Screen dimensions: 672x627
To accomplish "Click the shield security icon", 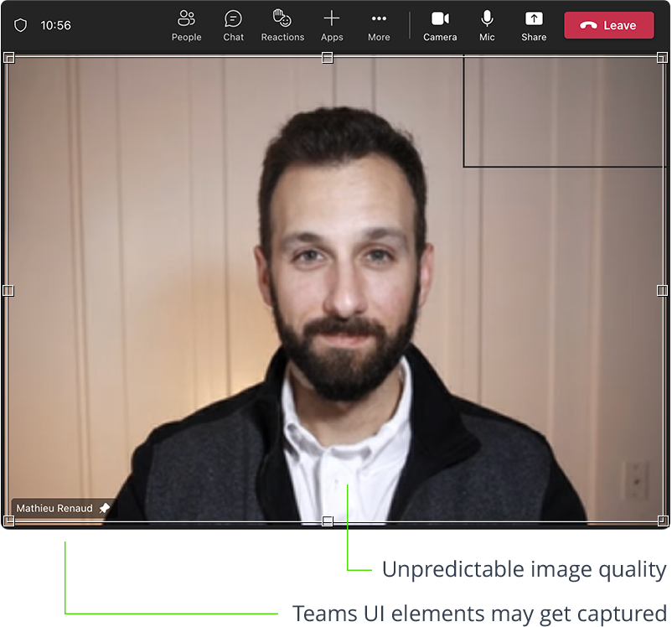I will click(x=21, y=25).
